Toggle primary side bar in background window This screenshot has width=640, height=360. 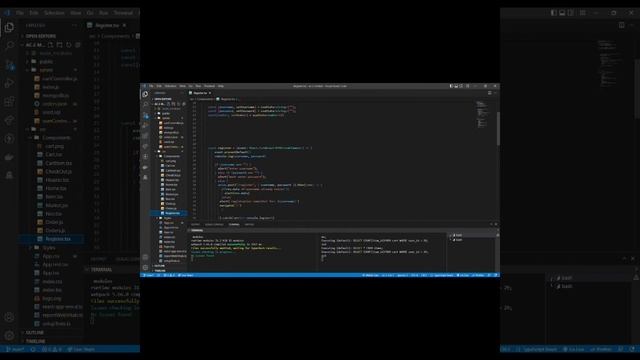[x=553, y=13]
